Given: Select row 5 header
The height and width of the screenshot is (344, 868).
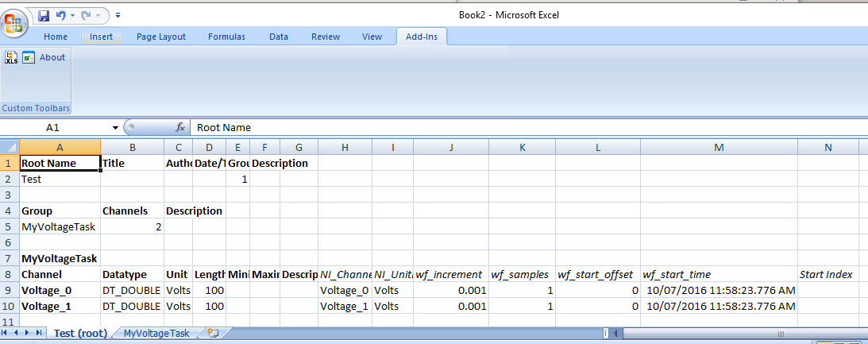Looking at the screenshot, I should coord(10,226).
